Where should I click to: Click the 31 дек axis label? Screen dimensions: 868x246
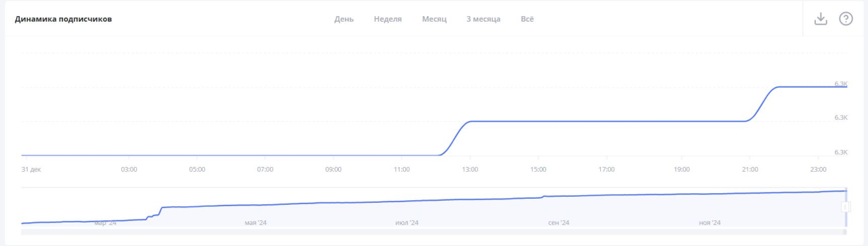click(31, 170)
